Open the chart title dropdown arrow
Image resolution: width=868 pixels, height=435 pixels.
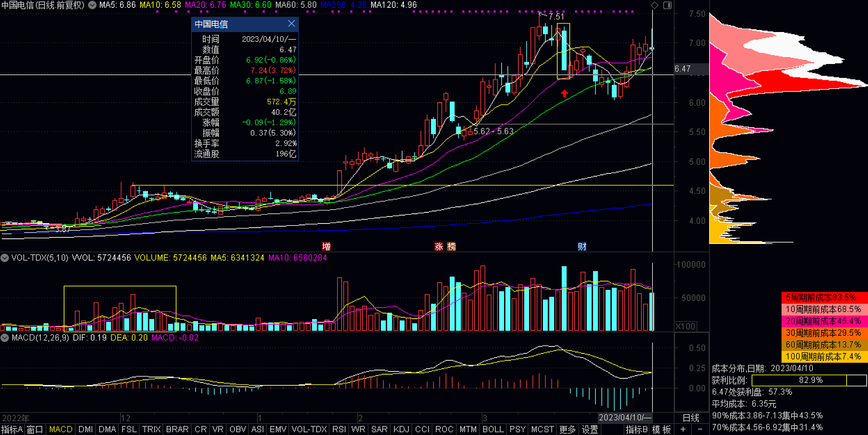(92, 5)
